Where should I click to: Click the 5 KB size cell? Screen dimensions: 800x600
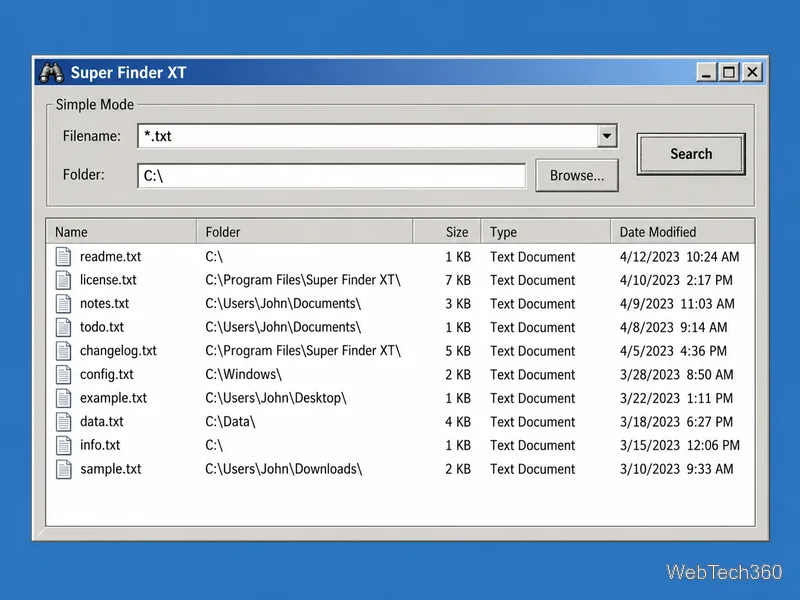(458, 351)
